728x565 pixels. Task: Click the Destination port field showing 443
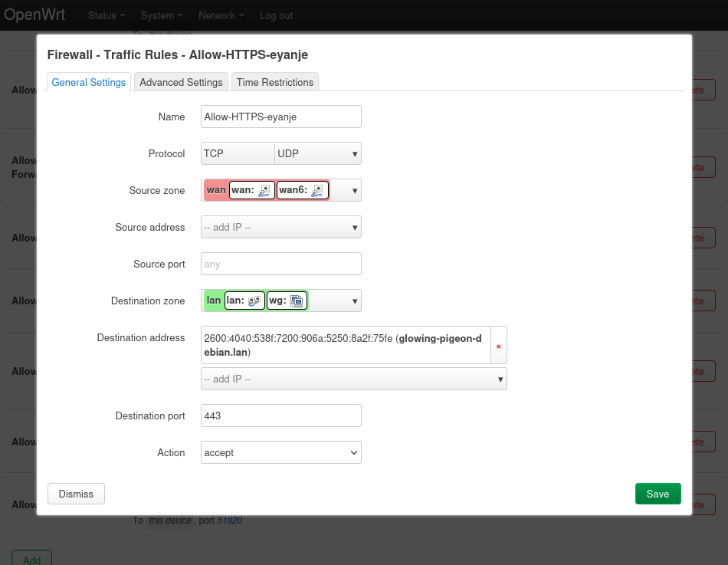tap(281, 416)
